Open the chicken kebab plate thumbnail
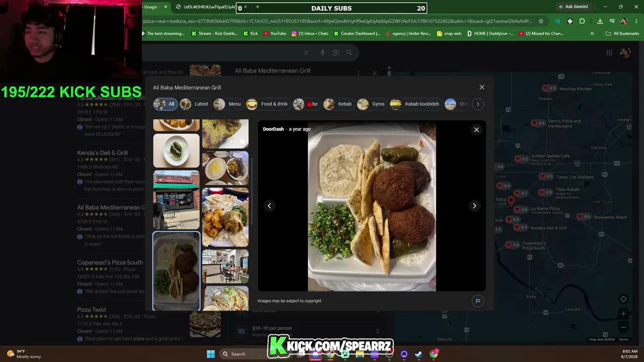Image resolution: width=644 pixels, height=362 pixels. [225, 217]
